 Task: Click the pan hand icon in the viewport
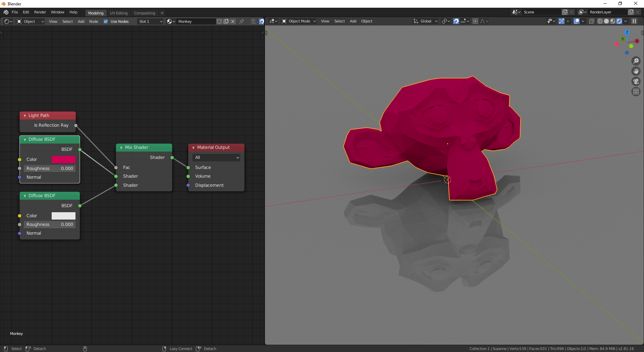[636, 71]
